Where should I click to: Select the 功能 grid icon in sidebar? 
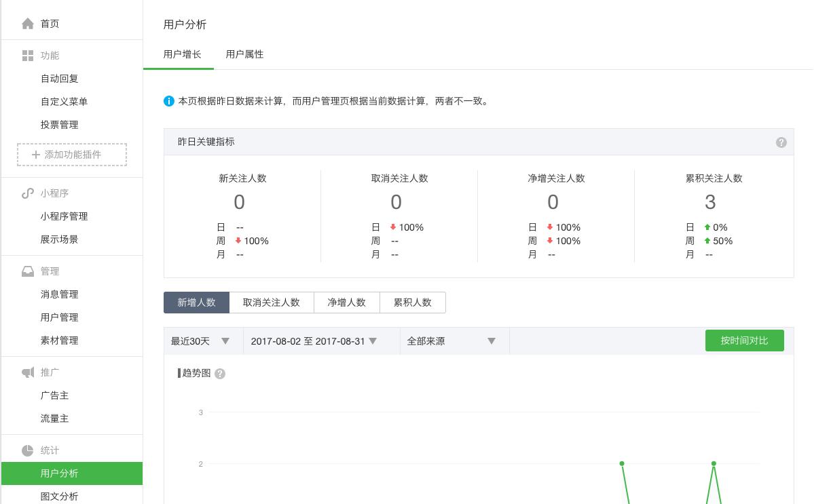click(x=28, y=56)
